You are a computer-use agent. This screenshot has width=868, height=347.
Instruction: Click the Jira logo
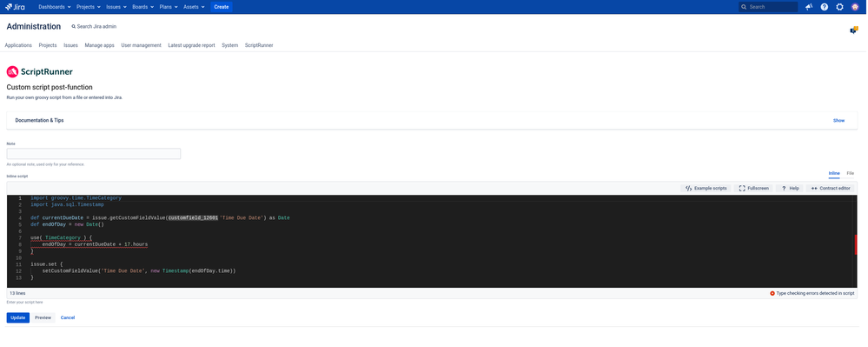pyautogui.click(x=15, y=7)
